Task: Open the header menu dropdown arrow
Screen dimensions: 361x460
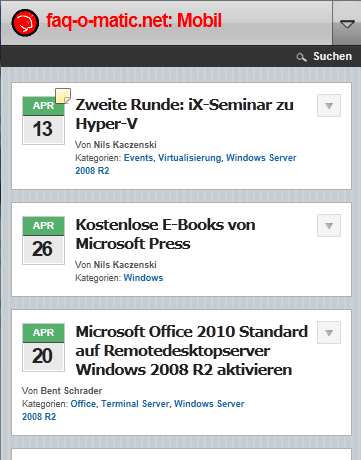Action: (x=347, y=23)
